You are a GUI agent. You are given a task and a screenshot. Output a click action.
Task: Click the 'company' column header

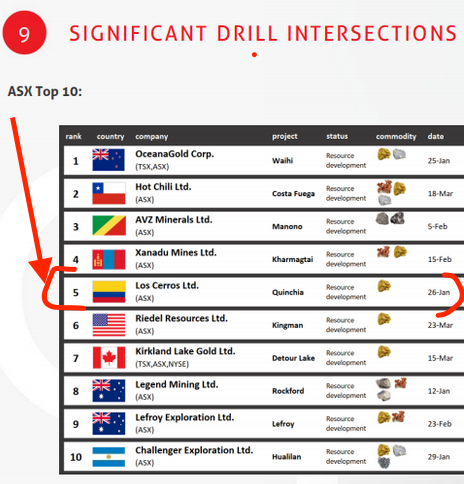click(x=152, y=137)
